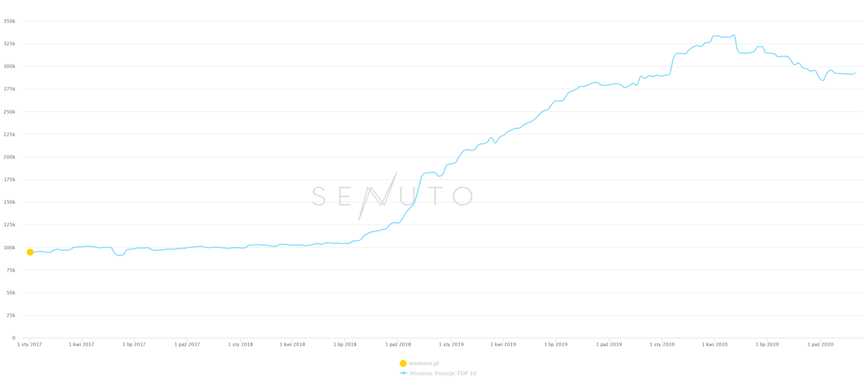868x391 pixels.
Task: Click the '1 paź 2020' x-axis label
Action: (x=820, y=344)
